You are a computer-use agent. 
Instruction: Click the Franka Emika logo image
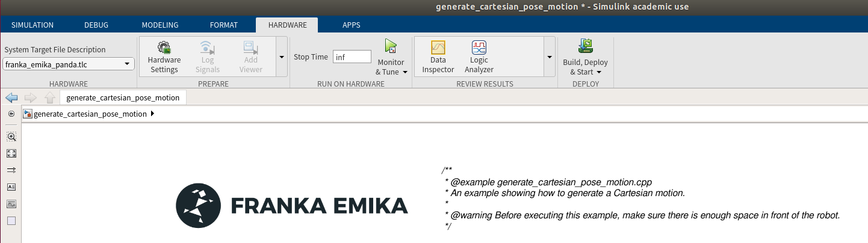(x=292, y=206)
